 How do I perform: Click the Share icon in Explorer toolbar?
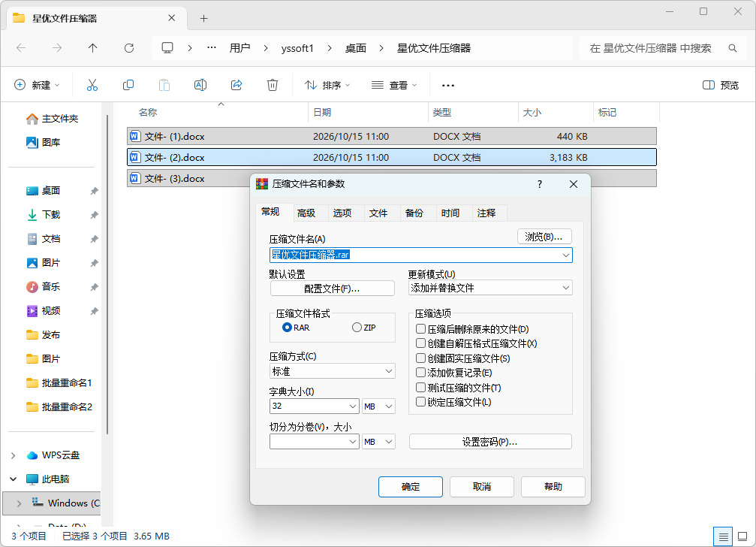(x=236, y=86)
